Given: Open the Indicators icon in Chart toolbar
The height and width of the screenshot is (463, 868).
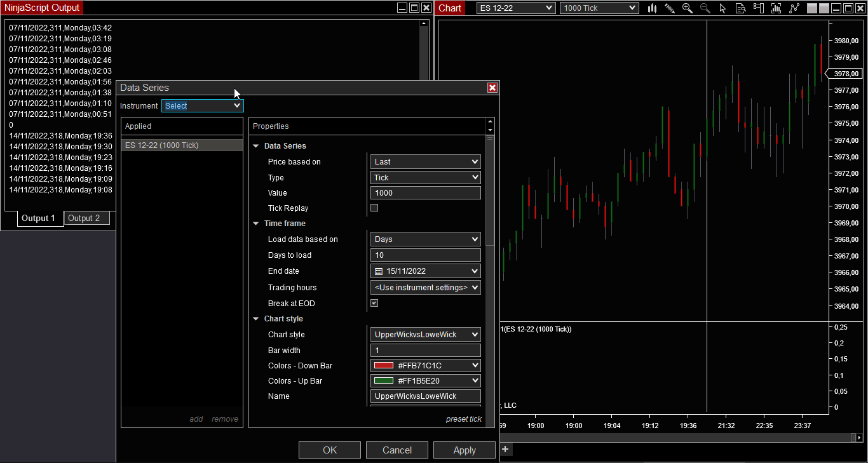Looking at the screenshot, I should point(776,8).
